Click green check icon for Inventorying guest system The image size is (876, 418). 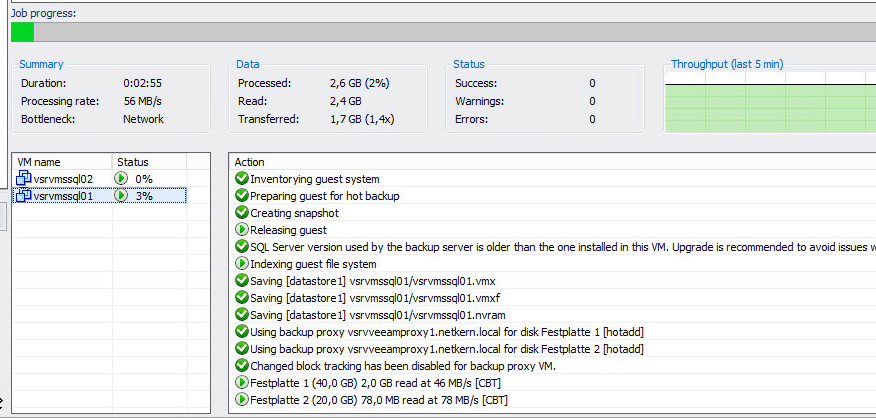[241, 179]
